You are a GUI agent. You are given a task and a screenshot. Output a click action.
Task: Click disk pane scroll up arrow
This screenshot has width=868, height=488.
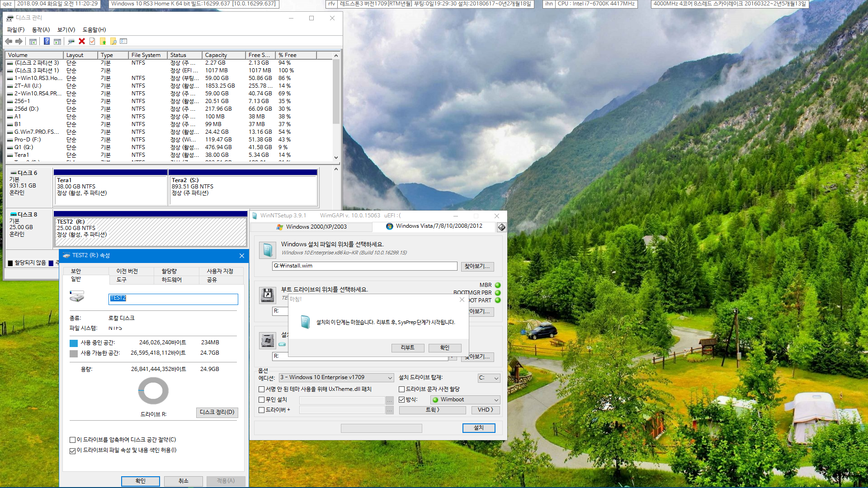click(x=336, y=169)
